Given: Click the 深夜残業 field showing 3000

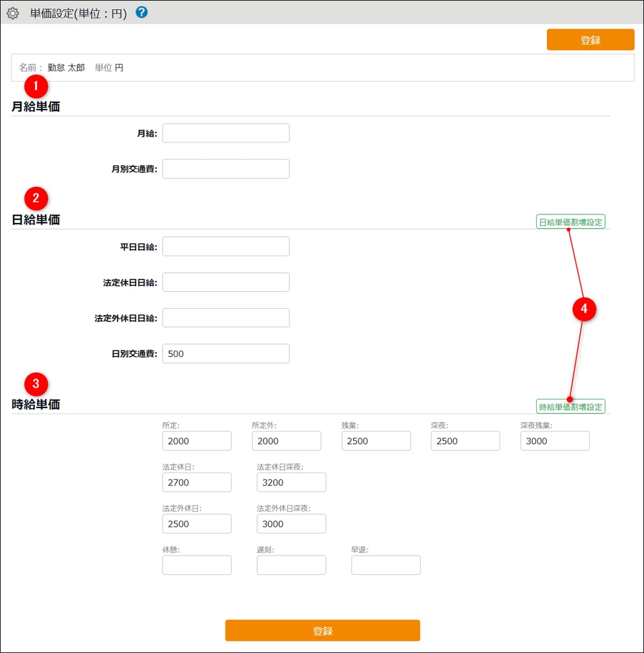Looking at the screenshot, I should tap(554, 441).
